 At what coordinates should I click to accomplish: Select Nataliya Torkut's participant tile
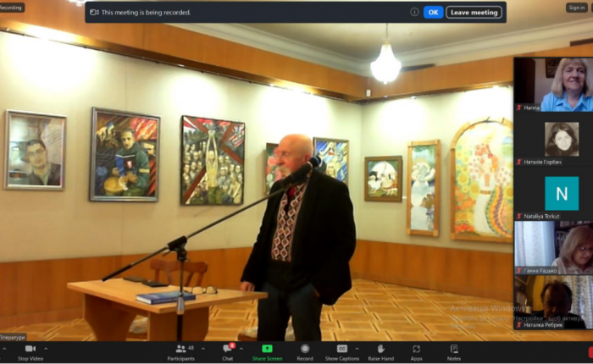pyautogui.click(x=553, y=194)
